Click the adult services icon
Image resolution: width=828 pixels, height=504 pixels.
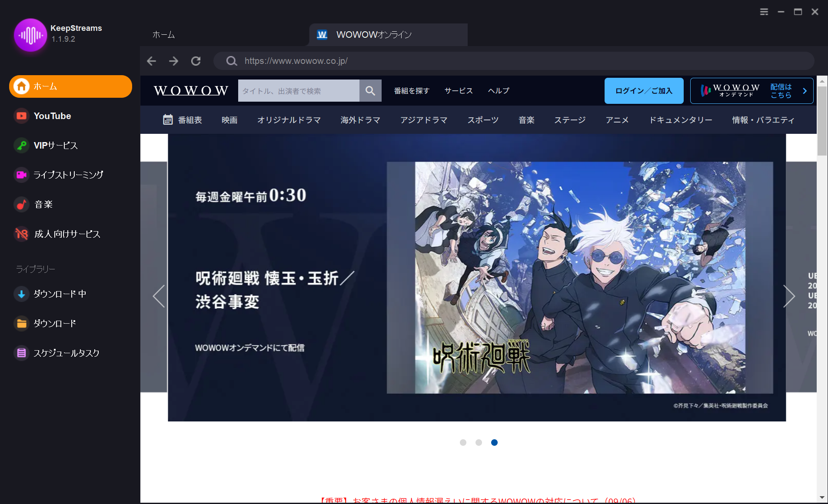coord(21,234)
